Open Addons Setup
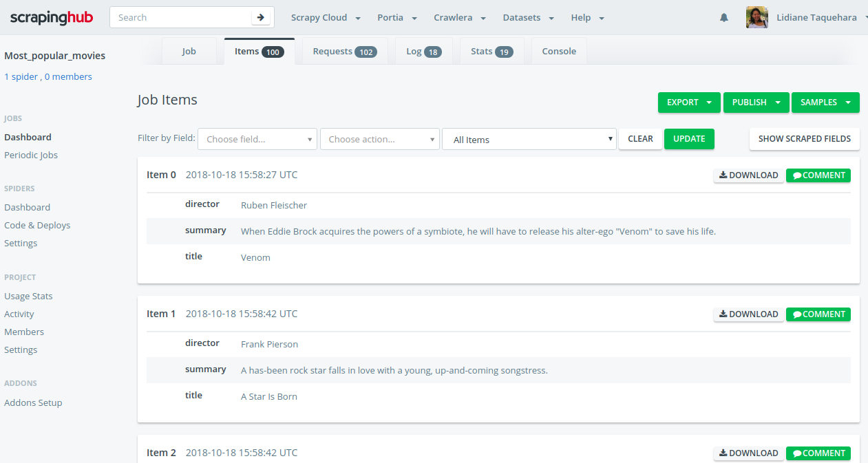 (x=33, y=403)
